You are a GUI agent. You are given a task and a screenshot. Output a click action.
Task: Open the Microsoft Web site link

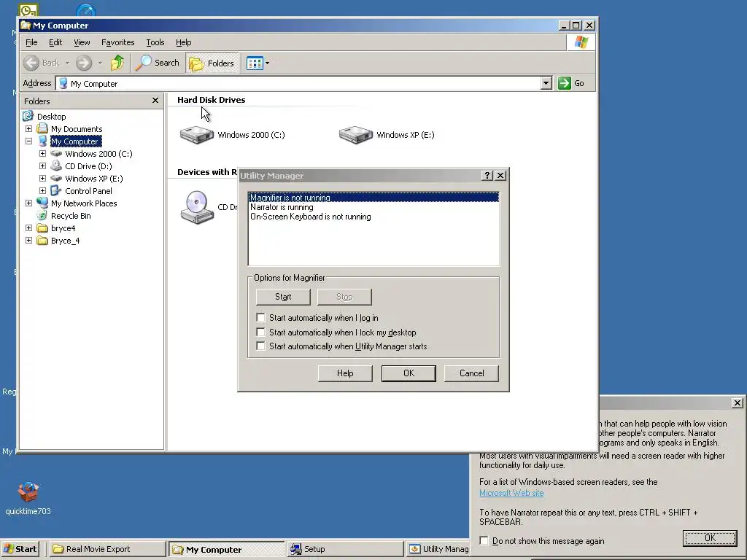click(x=511, y=493)
